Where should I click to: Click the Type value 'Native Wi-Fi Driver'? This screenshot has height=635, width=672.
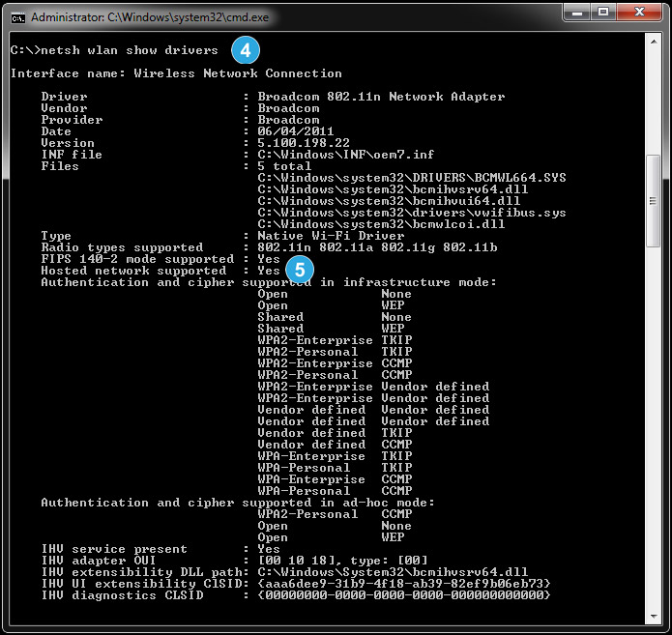click(x=331, y=236)
